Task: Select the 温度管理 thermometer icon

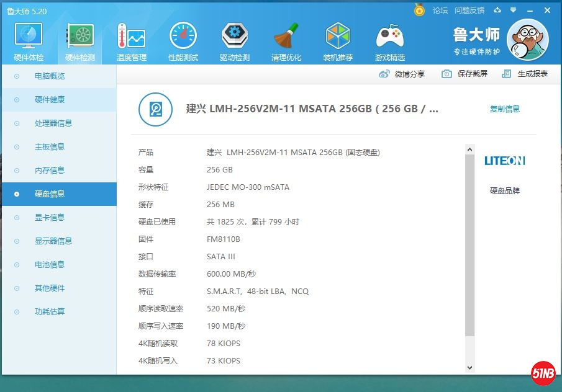Action: (131, 37)
